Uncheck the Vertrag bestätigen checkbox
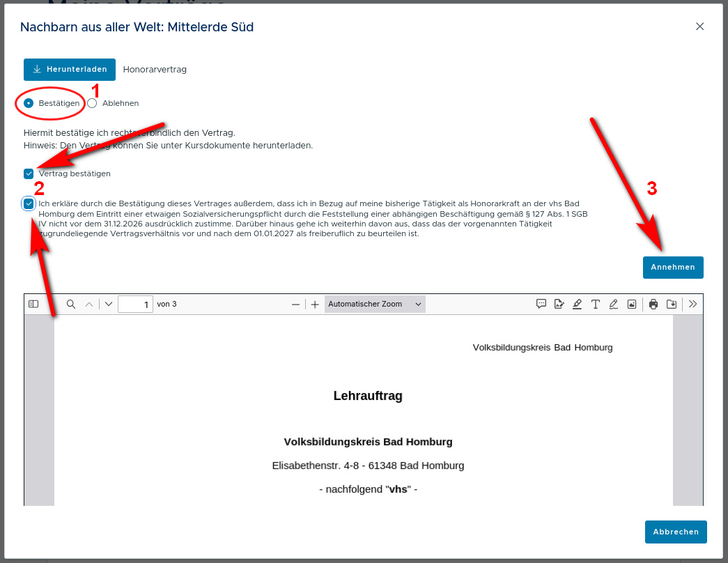The image size is (728, 563). tap(29, 173)
